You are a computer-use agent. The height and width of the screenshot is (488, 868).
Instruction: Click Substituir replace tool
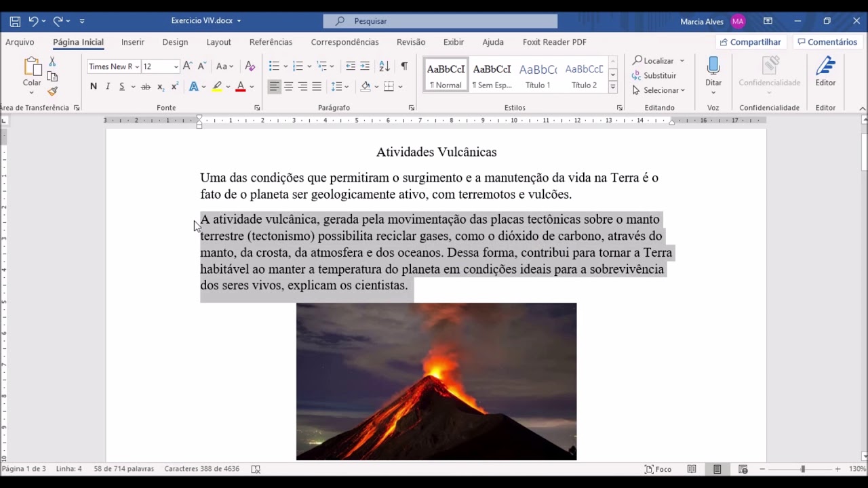tap(654, 75)
